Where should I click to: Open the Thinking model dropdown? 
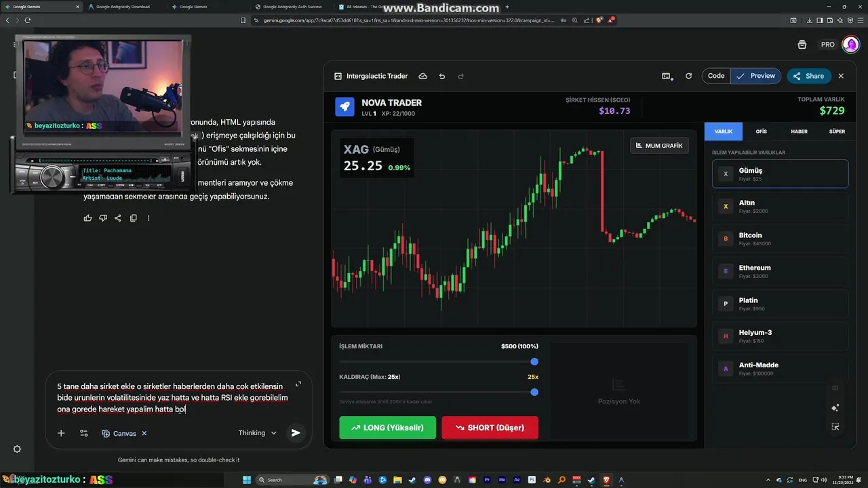point(258,433)
